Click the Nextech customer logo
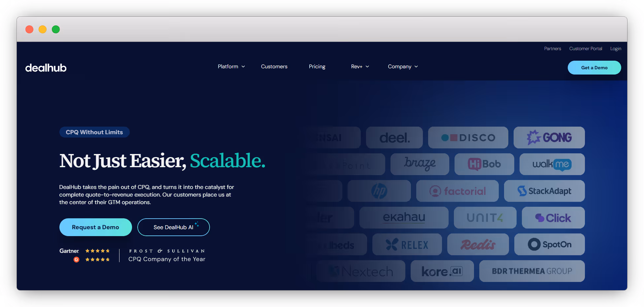Image resolution: width=644 pixels, height=307 pixels. pos(361,271)
